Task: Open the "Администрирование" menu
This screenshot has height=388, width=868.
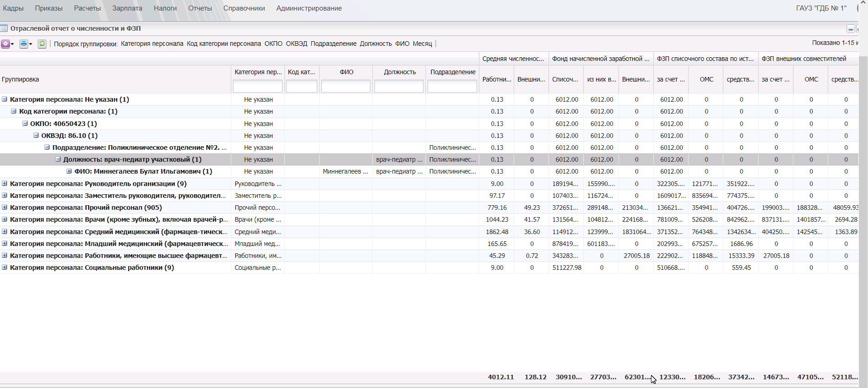Action: 309,8
